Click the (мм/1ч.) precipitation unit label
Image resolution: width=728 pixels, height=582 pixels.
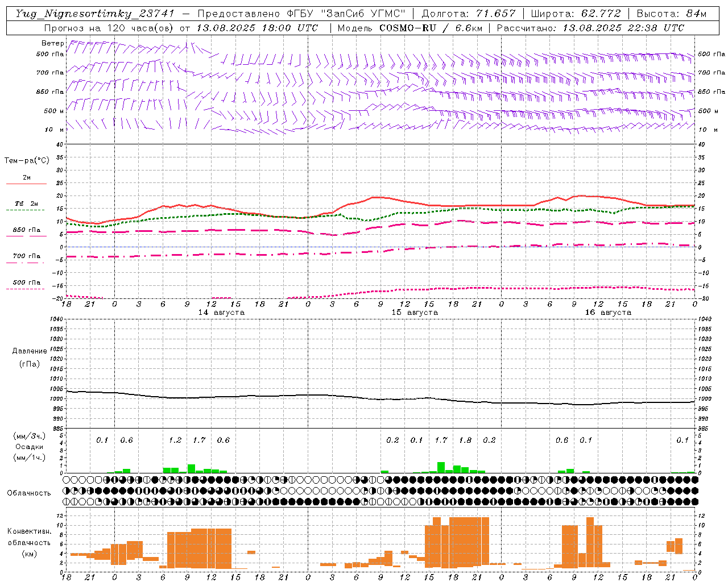tap(29, 458)
